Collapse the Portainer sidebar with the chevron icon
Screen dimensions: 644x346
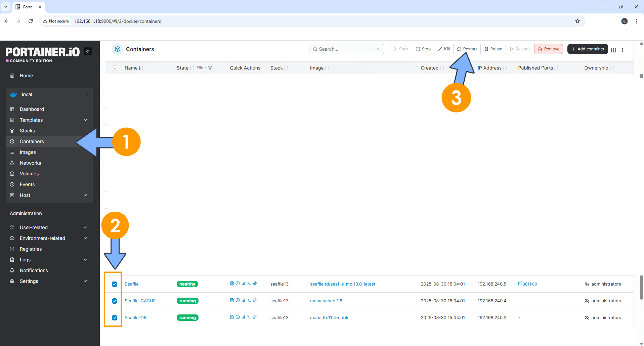click(88, 51)
